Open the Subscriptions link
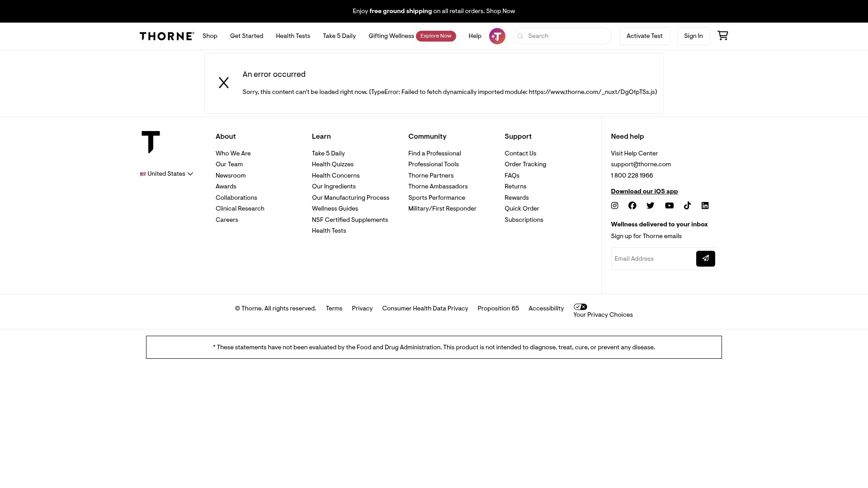Image resolution: width=868 pixels, height=488 pixels. pyautogui.click(x=524, y=220)
